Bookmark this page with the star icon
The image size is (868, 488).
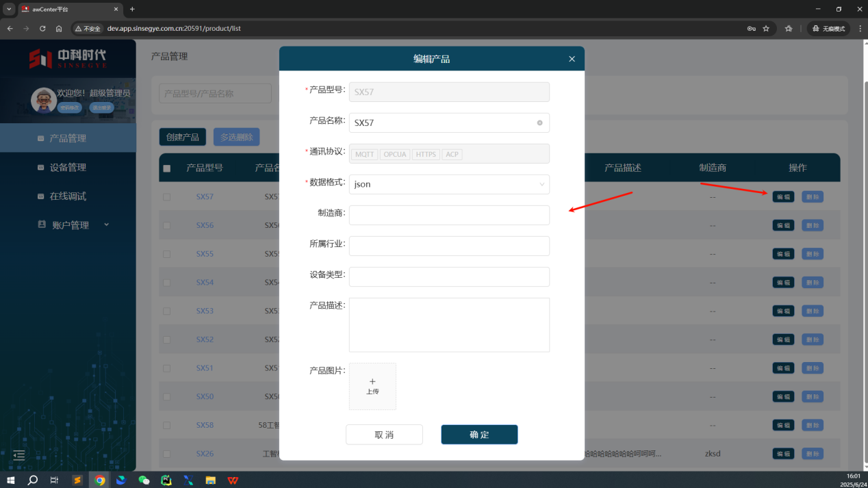766,29
